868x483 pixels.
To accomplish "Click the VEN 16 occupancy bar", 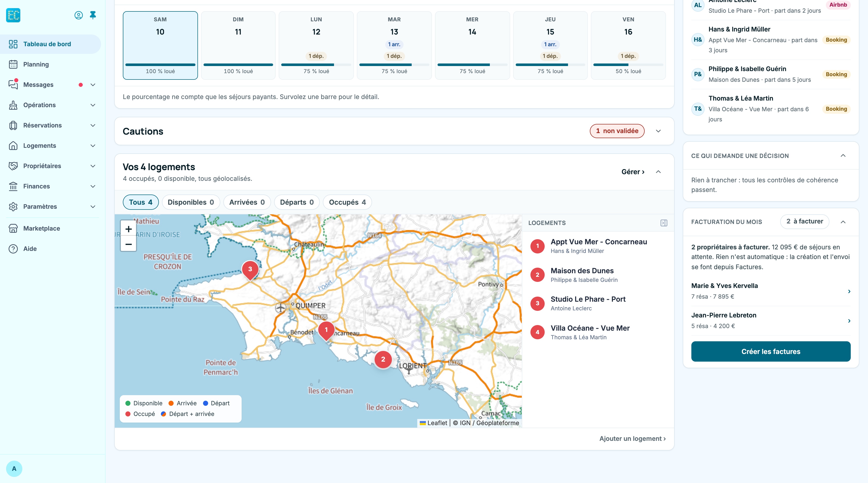I will [x=628, y=65].
